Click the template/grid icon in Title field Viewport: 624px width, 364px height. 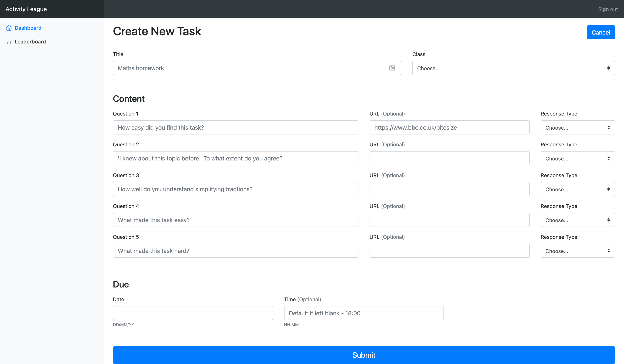[x=392, y=68]
